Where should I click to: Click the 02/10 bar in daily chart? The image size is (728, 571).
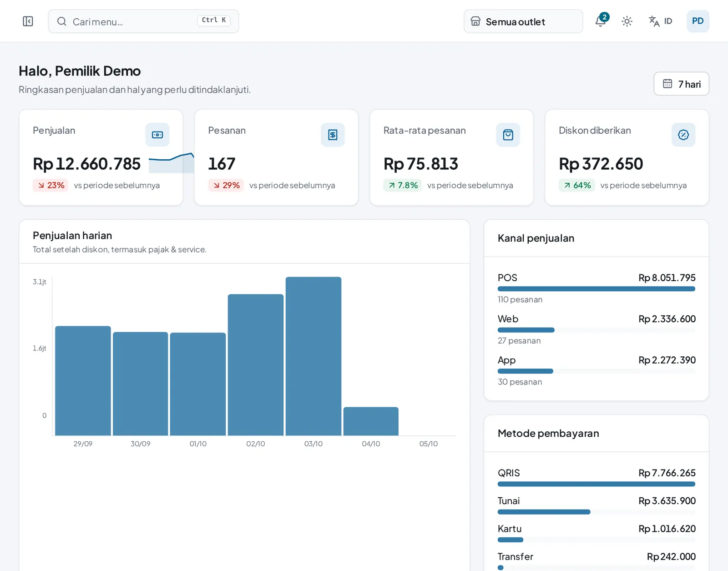tap(256, 365)
